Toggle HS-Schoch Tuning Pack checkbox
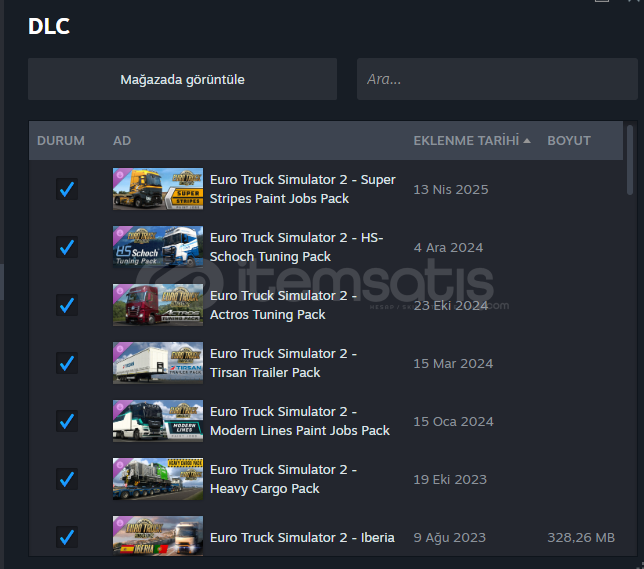This screenshot has height=569, width=644. [67, 247]
